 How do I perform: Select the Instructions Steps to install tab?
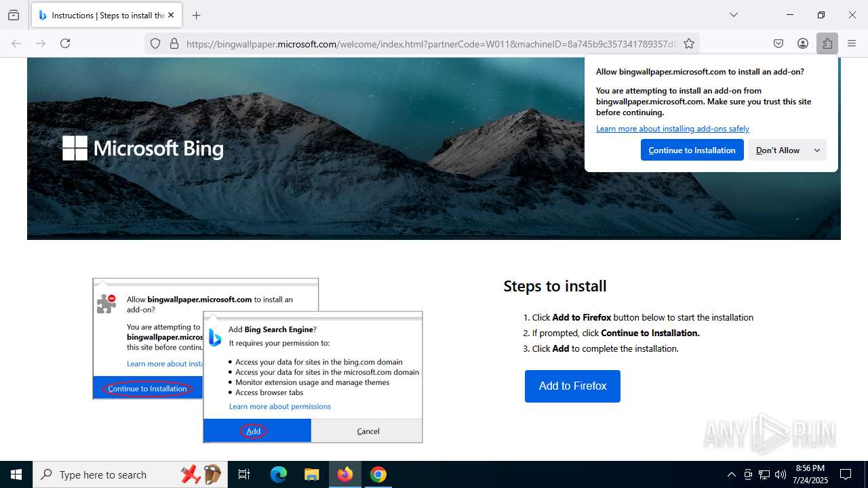pos(106,15)
